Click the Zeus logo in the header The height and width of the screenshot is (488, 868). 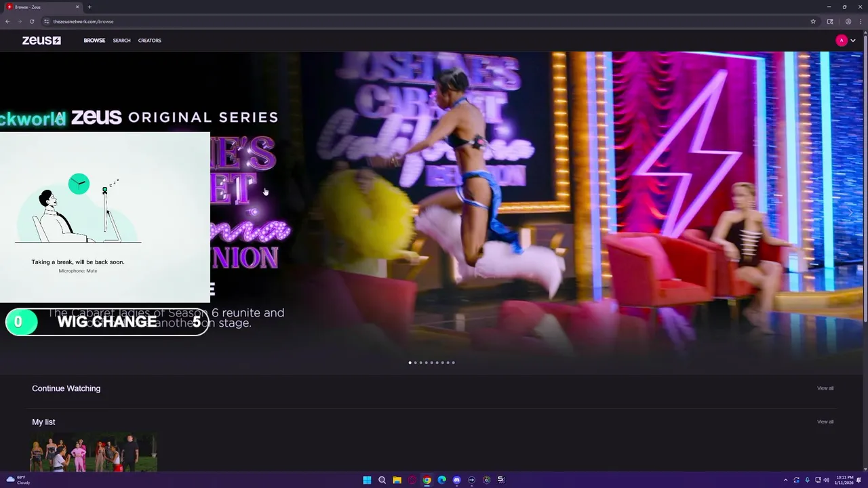[41, 41]
